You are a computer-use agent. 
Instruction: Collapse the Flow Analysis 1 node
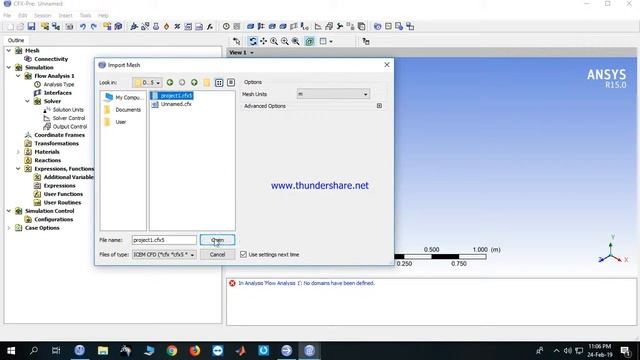(18, 76)
